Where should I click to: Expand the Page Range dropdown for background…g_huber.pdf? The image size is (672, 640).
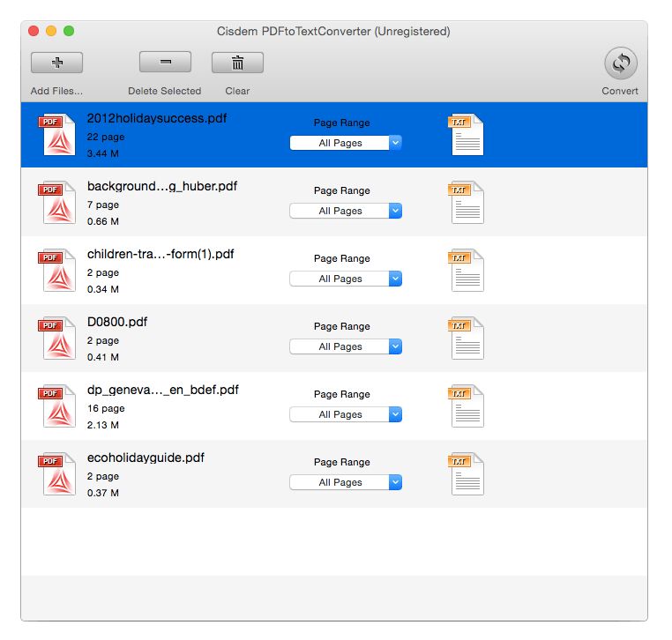coord(346,211)
